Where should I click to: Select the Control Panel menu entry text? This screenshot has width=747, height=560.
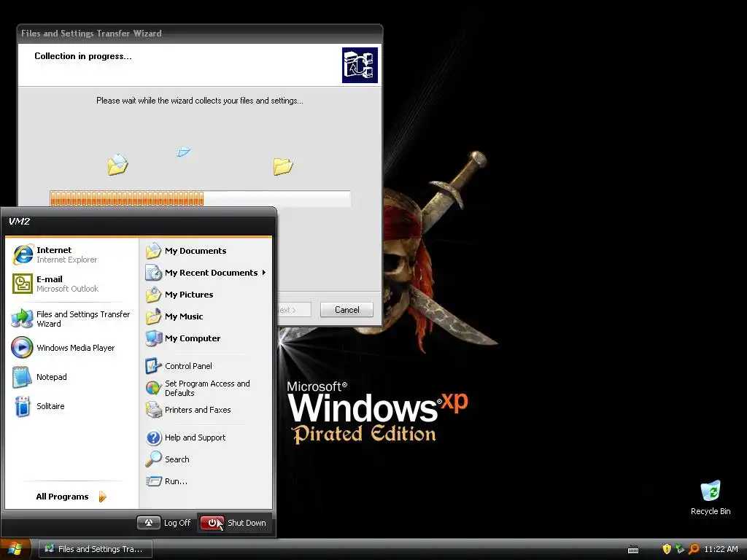189,366
